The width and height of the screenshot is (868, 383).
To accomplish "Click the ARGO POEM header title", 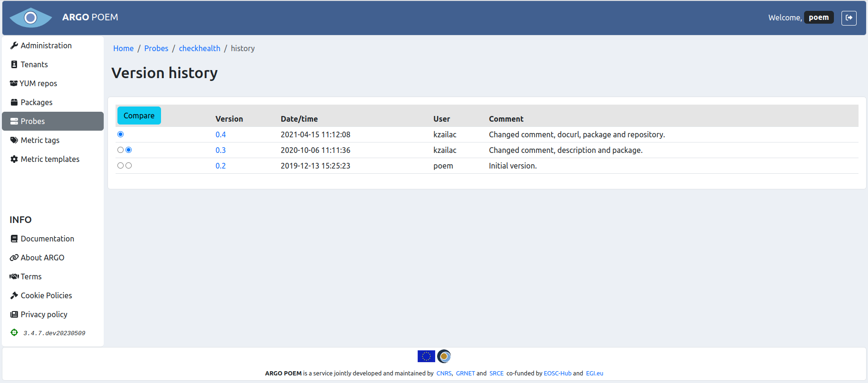I will pos(90,17).
